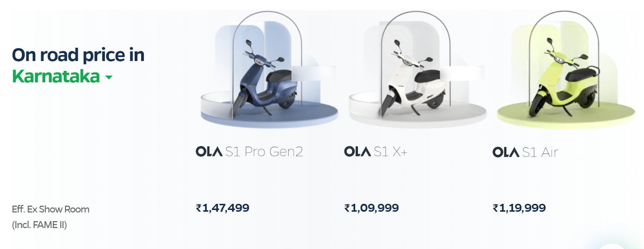Click the (Incl. FAME II) note

tap(39, 225)
